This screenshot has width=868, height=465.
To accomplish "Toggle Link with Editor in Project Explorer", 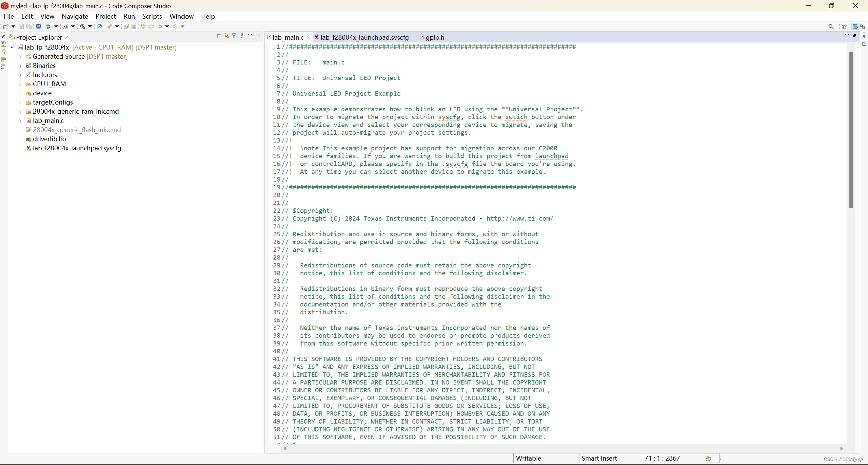I will (226, 36).
